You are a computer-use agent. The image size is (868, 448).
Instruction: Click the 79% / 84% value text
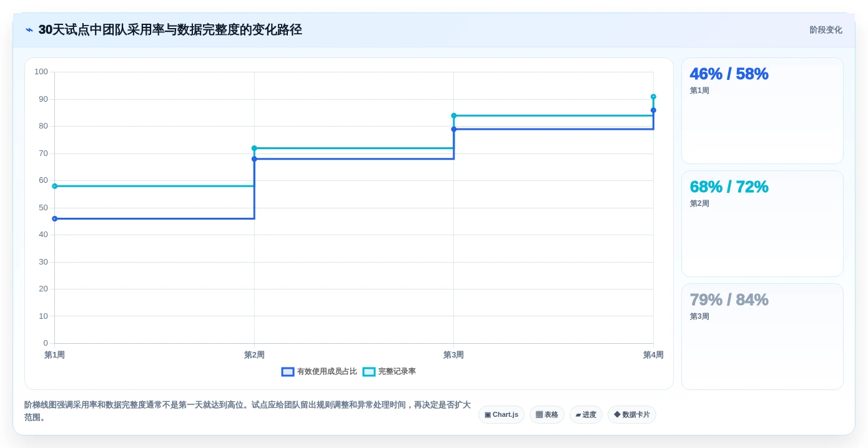coord(729,299)
